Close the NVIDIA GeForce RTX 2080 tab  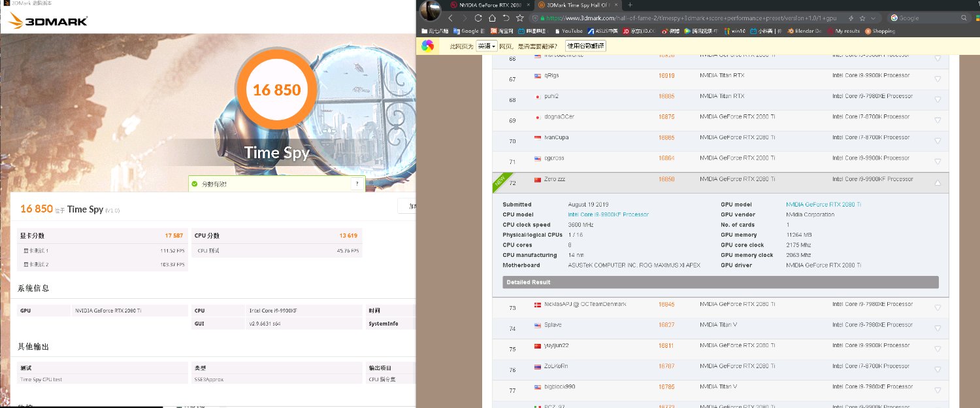pos(528,5)
